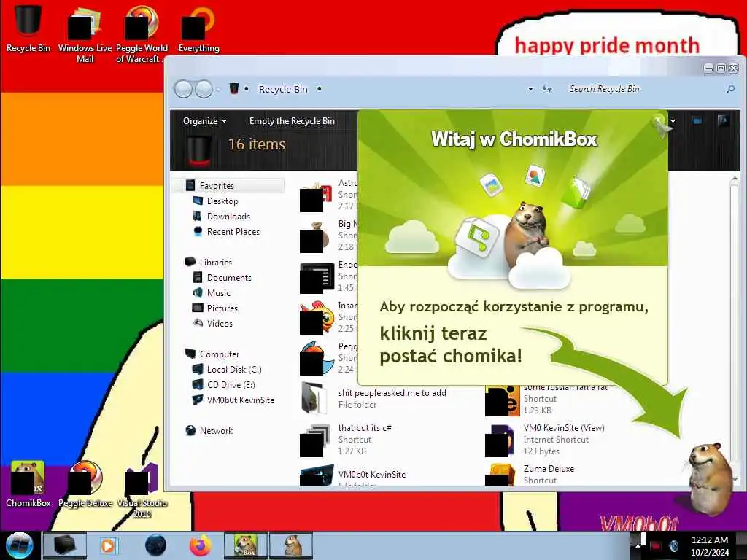Image resolution: width=747 pixels, height=560 pixels.
Task: Select Zuma Deluxe shortcut
Action: pyautogui.click(x=530, y=475)
